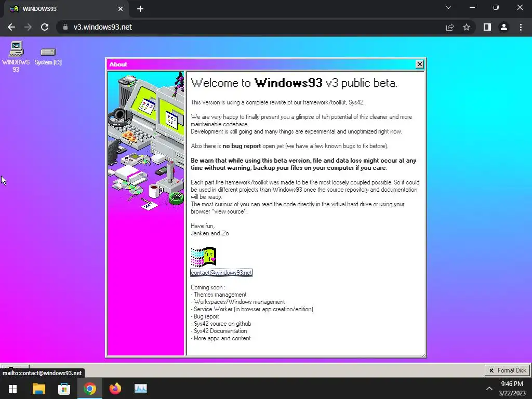This screenshot has height=399, width=532.
Task: Click the '- Workspaces/Windows management' line
Action: coord(238,302)
